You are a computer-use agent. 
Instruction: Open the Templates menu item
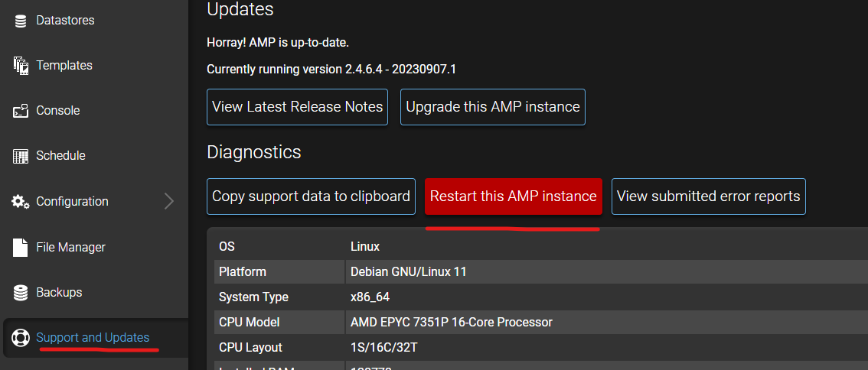coord(64,65)
